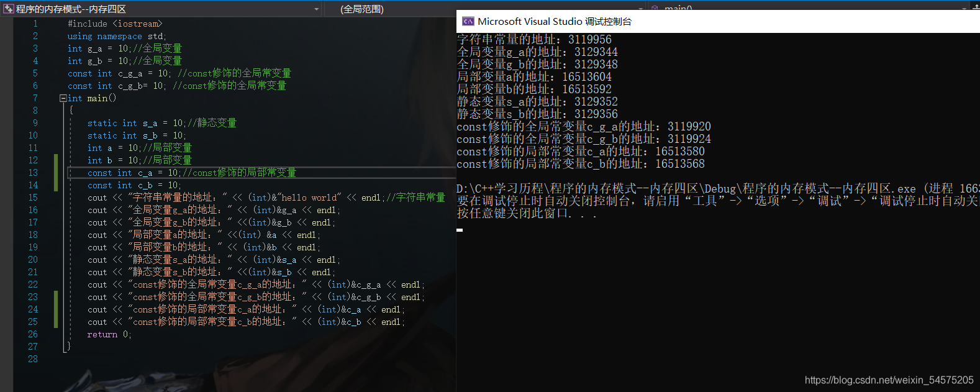980x392 pixels.
Task: Click the line using namespace std;
Action: click(117, 36)
